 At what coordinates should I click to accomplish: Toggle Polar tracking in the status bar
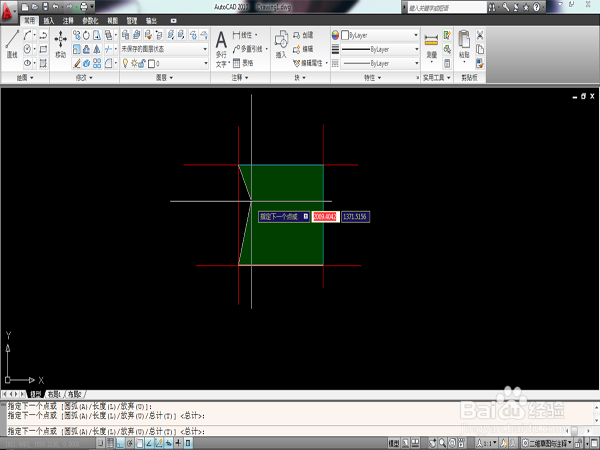pos(130,443)
